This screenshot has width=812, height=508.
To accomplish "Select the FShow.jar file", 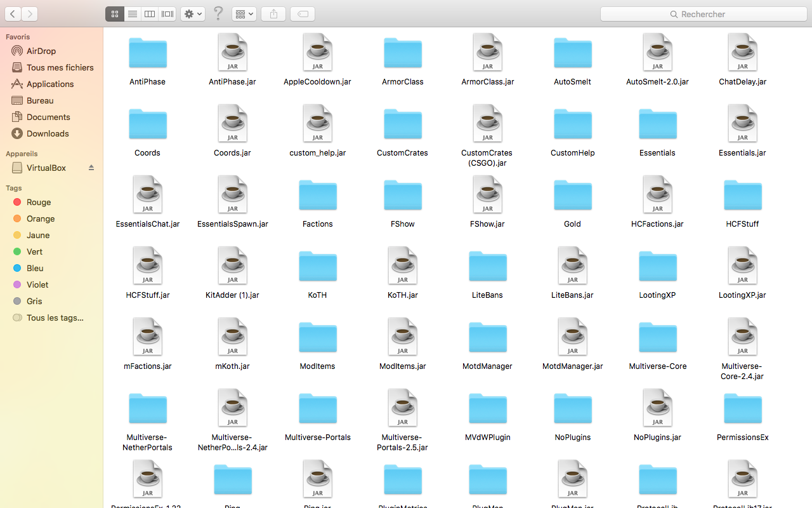I will point(488,195).
